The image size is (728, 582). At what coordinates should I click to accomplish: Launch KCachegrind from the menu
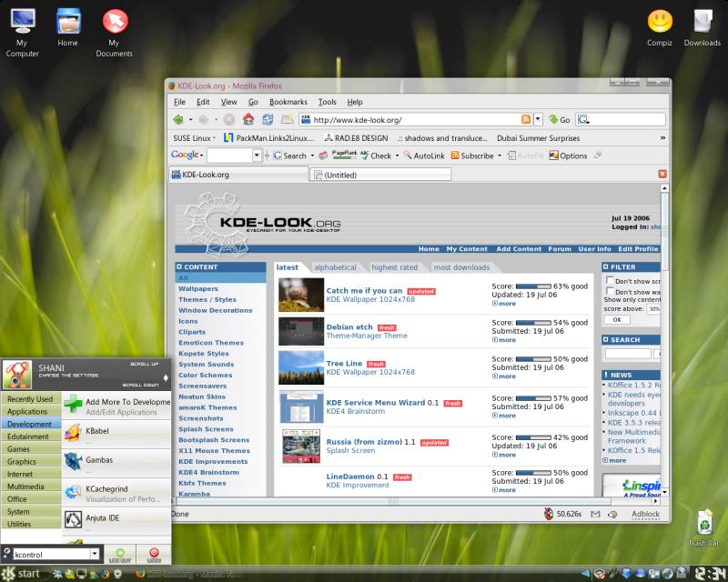[117, 492]
